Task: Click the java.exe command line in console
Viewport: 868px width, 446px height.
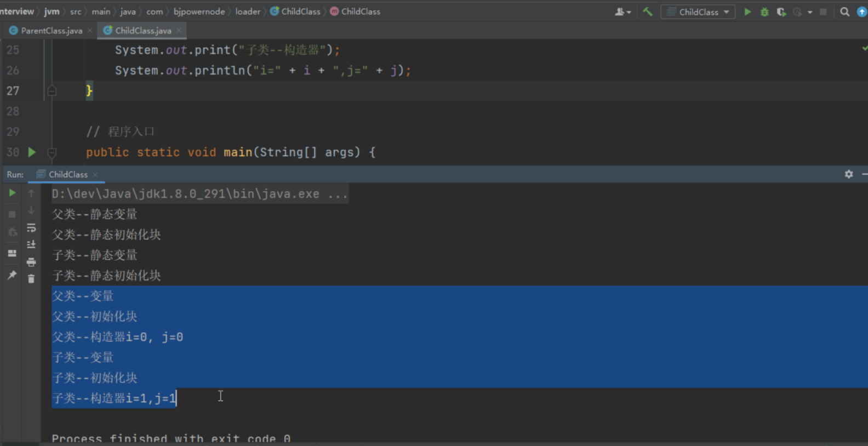Action: (199, 194)
